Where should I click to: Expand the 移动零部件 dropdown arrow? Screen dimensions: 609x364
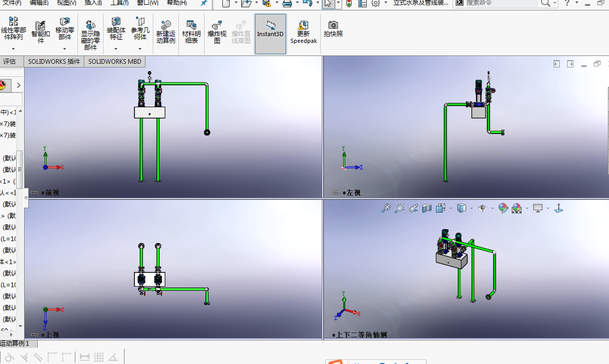pyautogui.click(x=64, y=49)
